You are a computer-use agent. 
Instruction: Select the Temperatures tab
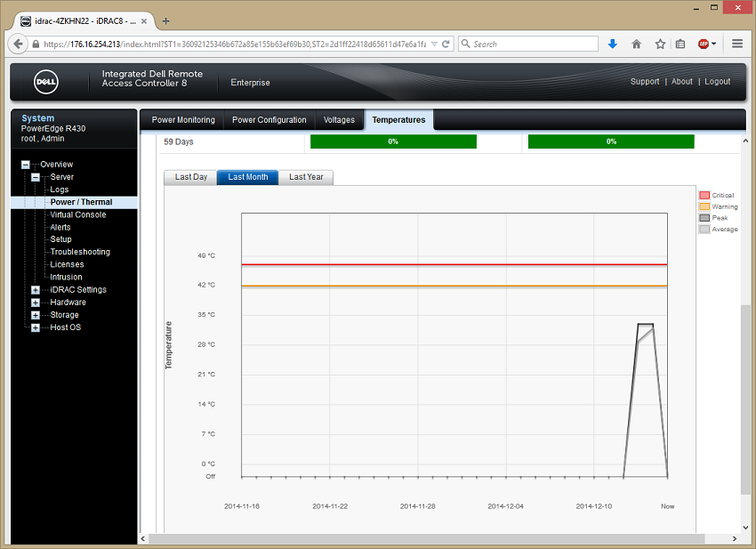pyautogui.click(x=398, y=119)
